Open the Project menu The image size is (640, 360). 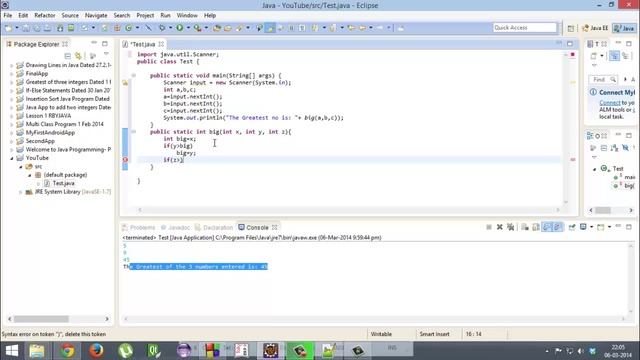[145, 16]
